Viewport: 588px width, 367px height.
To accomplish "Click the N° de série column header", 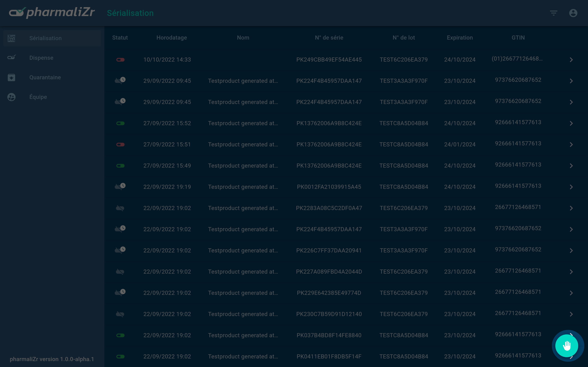I will 329,38.
